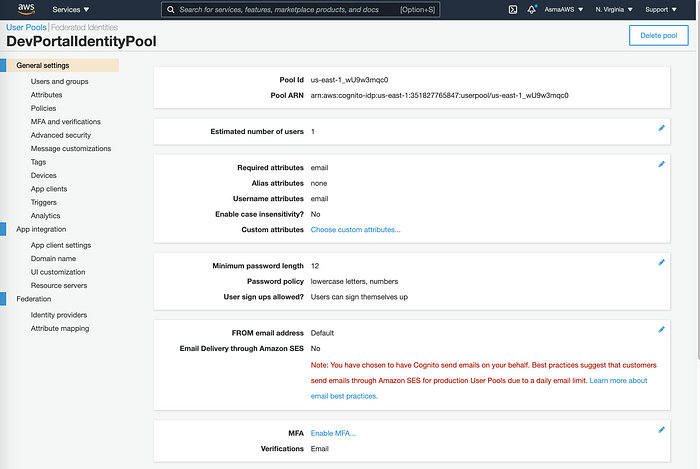This screenshot has width=700, height=469.
Task: Open App client settings sidebar item
Action: pyautogui.click(x=61, y=245)
